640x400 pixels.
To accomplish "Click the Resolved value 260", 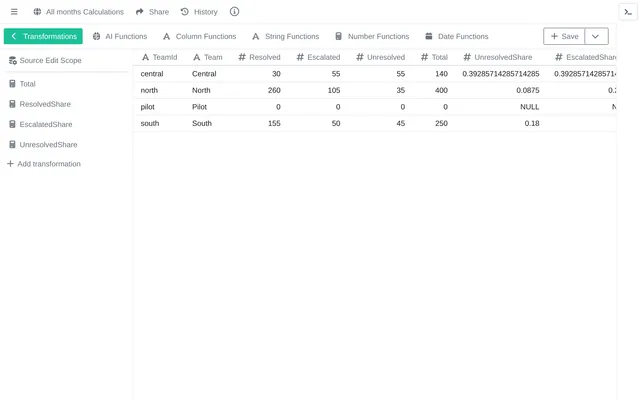I will pos(274,90).
